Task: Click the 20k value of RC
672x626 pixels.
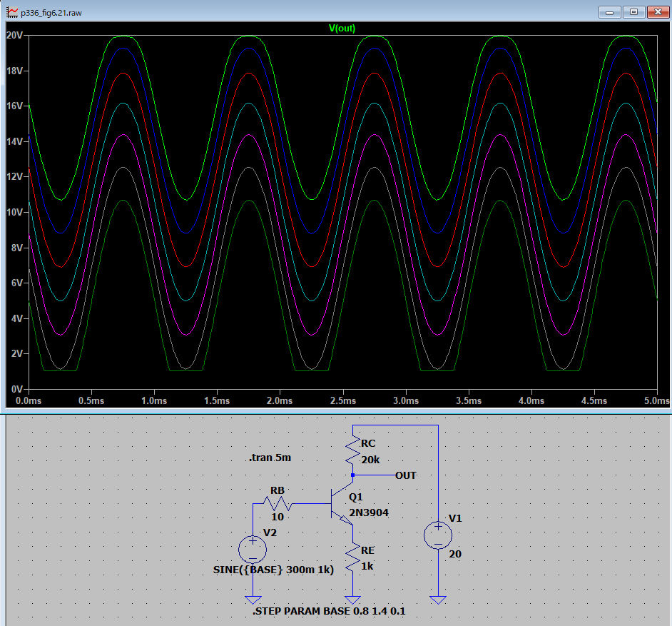Action: click(x=370, y=459)
